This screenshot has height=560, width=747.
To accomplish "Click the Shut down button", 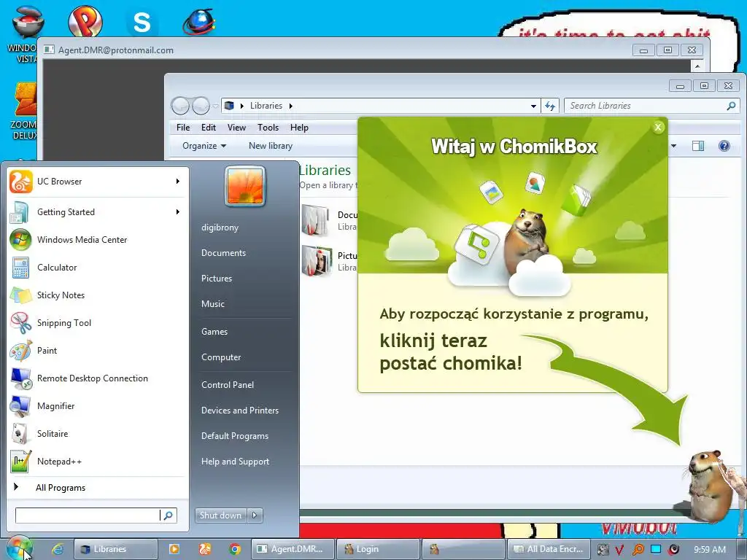I will (x=220, y=515).
